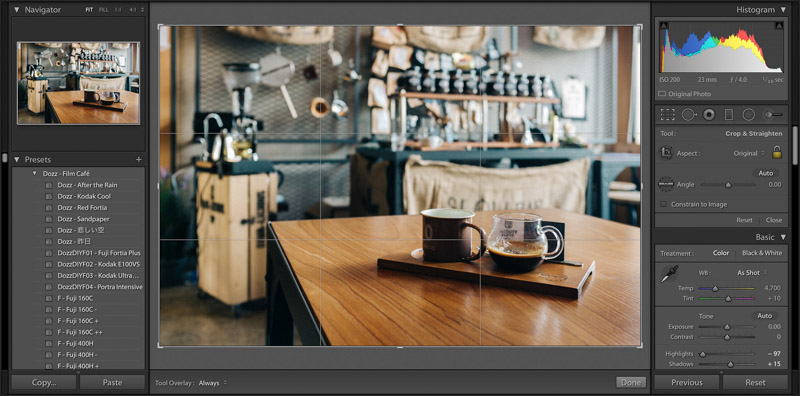Select the Adjustment Brush tool
This screenshot has height=396, width=800.
click(x=772, y=114)
